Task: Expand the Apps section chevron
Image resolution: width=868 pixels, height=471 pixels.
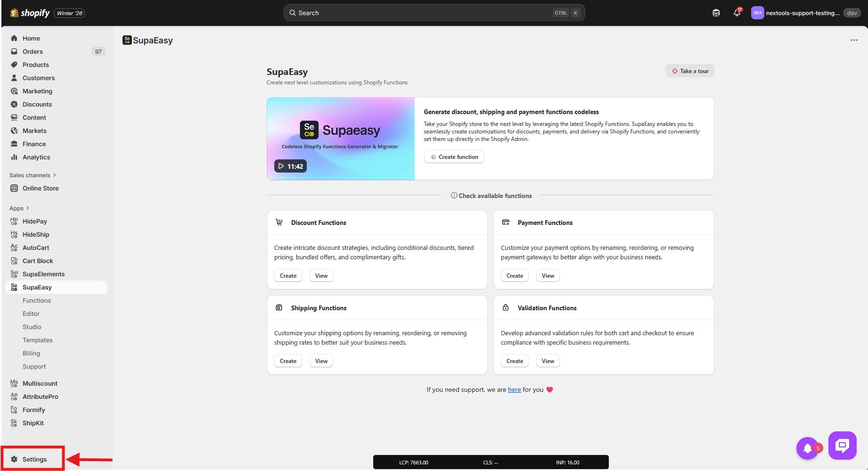Action: pos(28,208)
